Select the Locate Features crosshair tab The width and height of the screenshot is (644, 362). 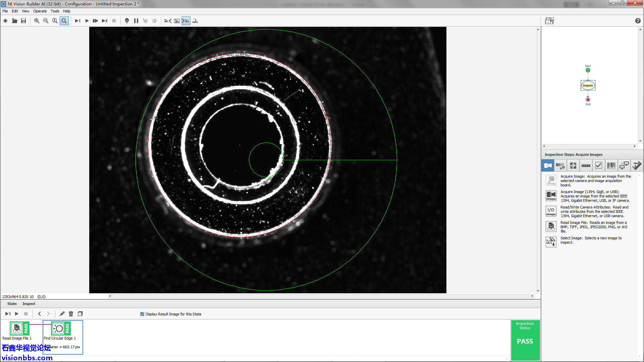pyautogui.click(x=573, y=165)
